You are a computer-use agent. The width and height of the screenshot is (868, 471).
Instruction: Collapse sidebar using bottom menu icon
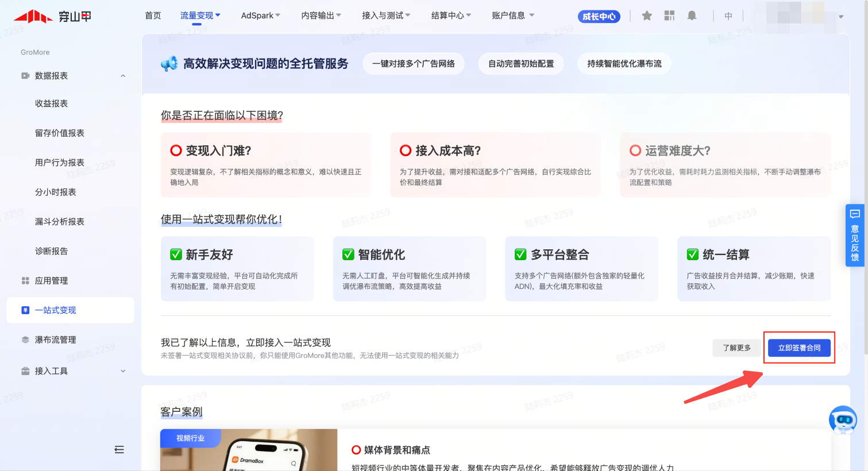point(119,450)
